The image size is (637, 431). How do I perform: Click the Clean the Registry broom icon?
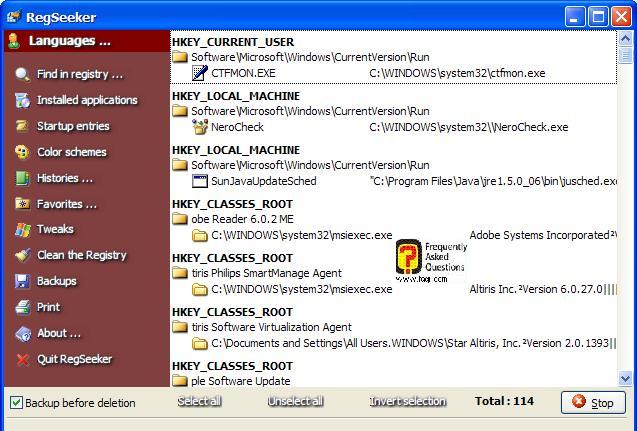(x=22, y=256)
